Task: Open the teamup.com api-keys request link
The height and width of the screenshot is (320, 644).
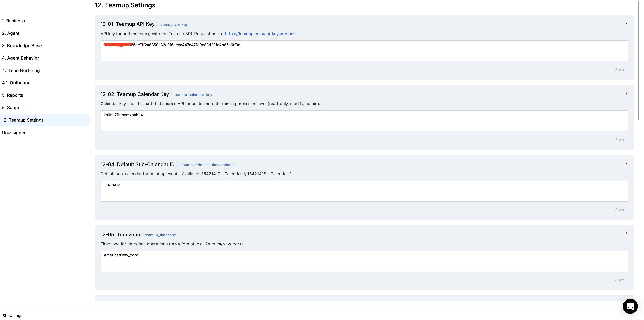Action: [x=261, y=34]
